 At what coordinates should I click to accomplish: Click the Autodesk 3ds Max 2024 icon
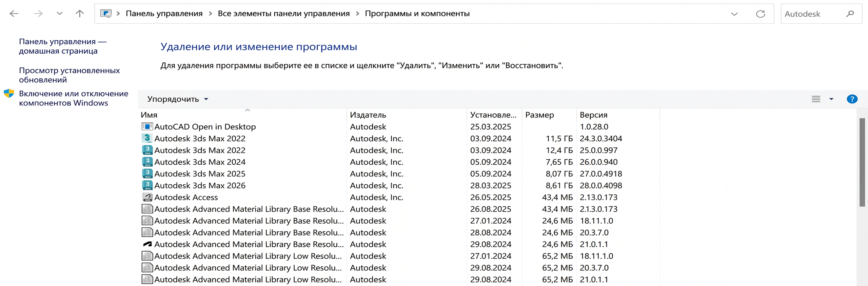(147, 162)
